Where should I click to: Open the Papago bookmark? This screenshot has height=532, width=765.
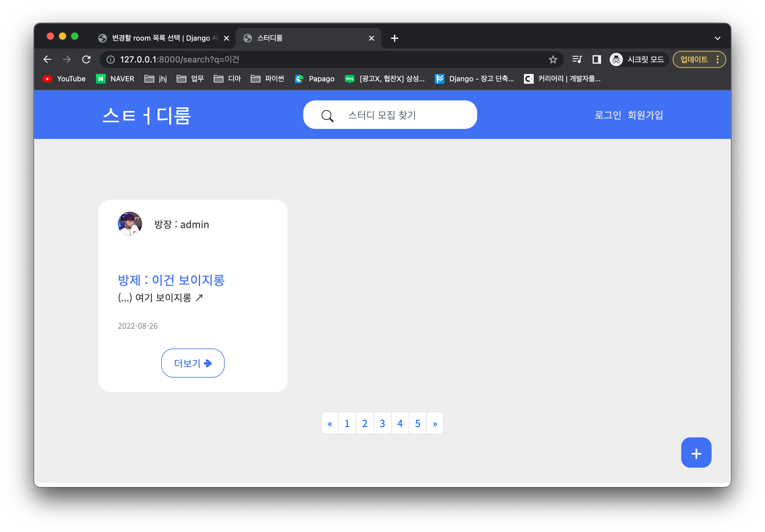[x=315, y=79]
